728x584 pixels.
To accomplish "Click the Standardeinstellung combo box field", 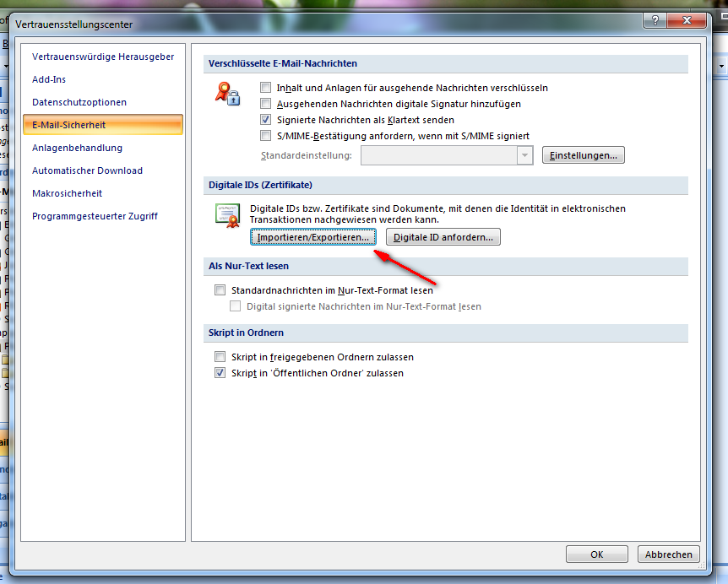I will pyautogui.click(x=447, y=155).
